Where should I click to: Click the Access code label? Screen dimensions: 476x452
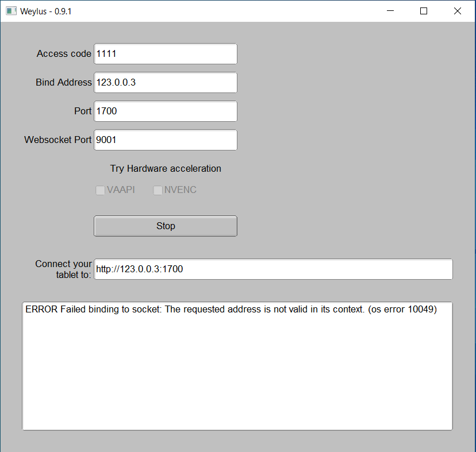[x=64, y=53]
